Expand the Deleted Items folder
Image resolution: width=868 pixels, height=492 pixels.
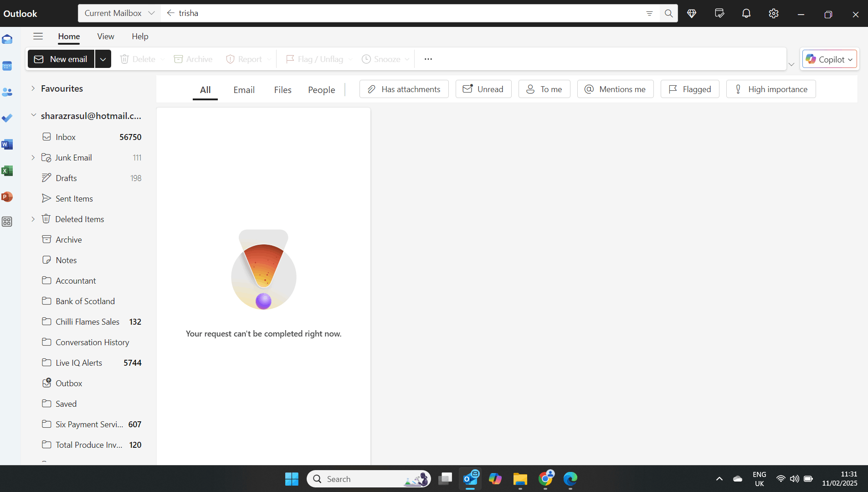tap(32, 219)
